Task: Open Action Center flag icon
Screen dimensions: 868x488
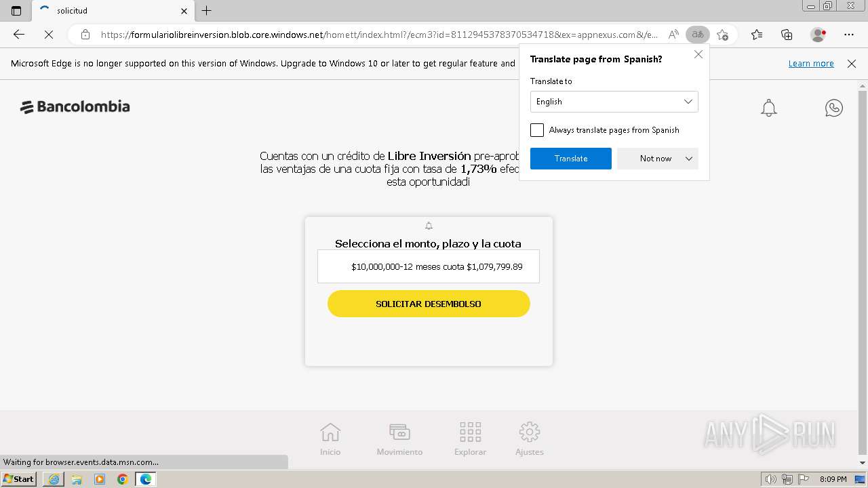Action: 804,479
